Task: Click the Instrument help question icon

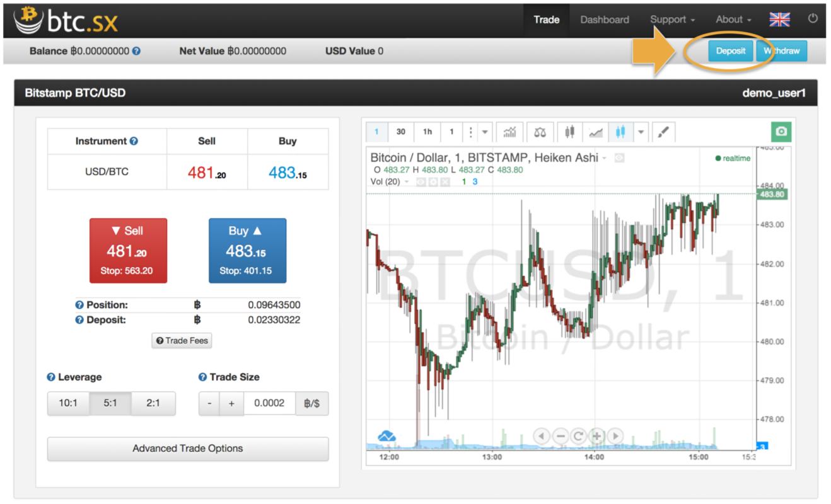Action: (134, 141)
